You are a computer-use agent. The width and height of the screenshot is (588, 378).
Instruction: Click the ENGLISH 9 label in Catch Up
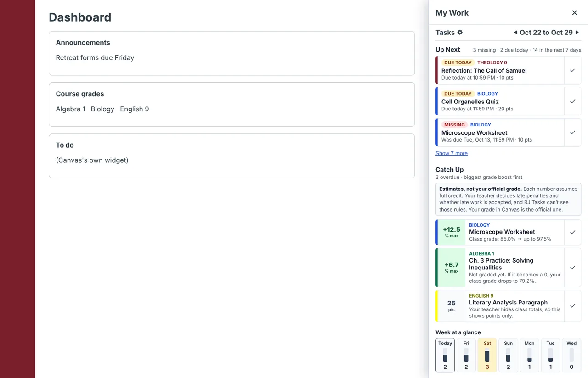pos(481,296)
